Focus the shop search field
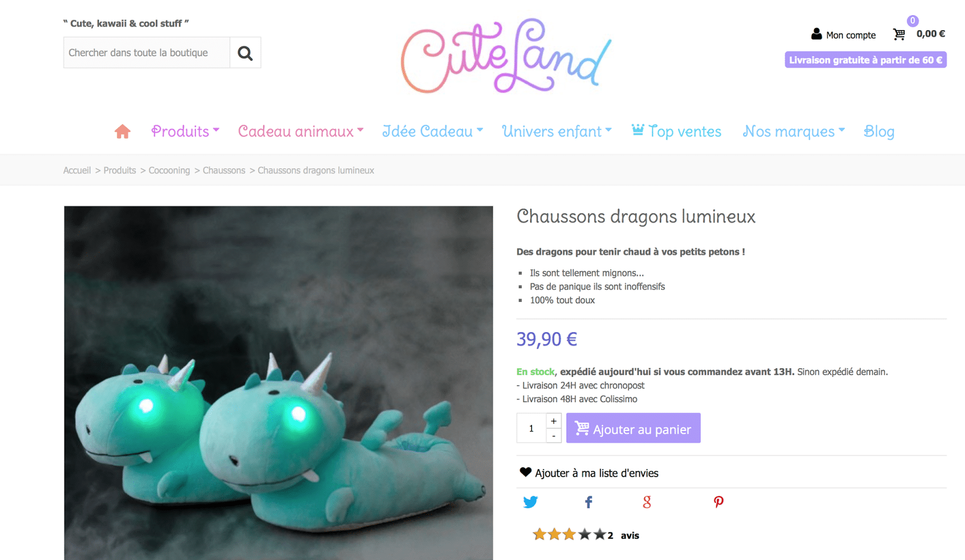This screenshot has width=965, height=560. [x=147, y=52]
